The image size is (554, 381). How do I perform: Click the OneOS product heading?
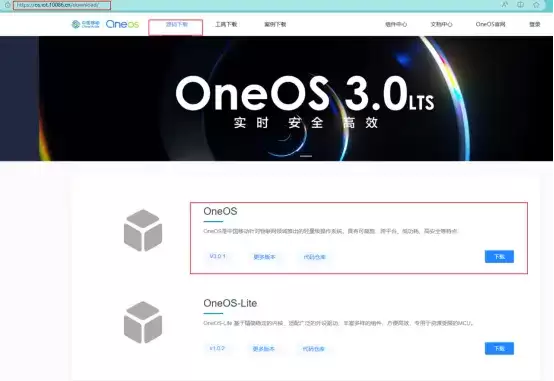point(220,211)
